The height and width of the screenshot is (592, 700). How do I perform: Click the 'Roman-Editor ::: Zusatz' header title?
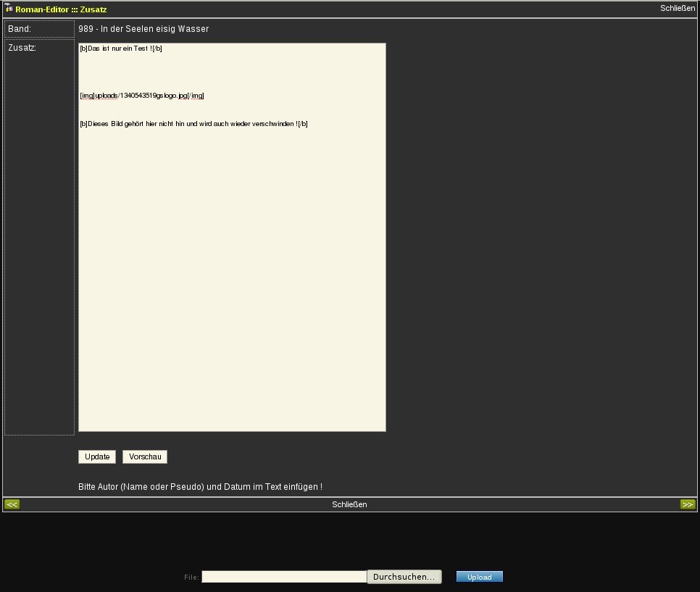point(61,9)
